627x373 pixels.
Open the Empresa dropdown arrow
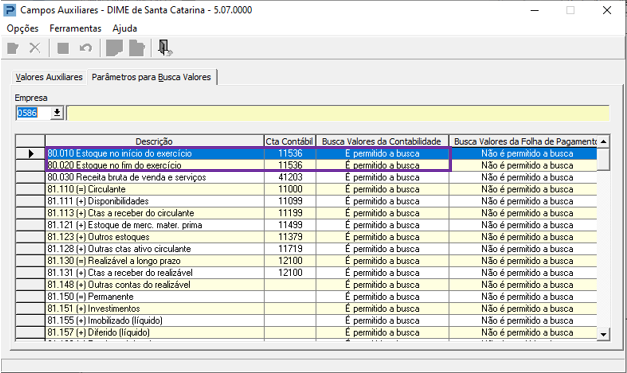(57, 113)
